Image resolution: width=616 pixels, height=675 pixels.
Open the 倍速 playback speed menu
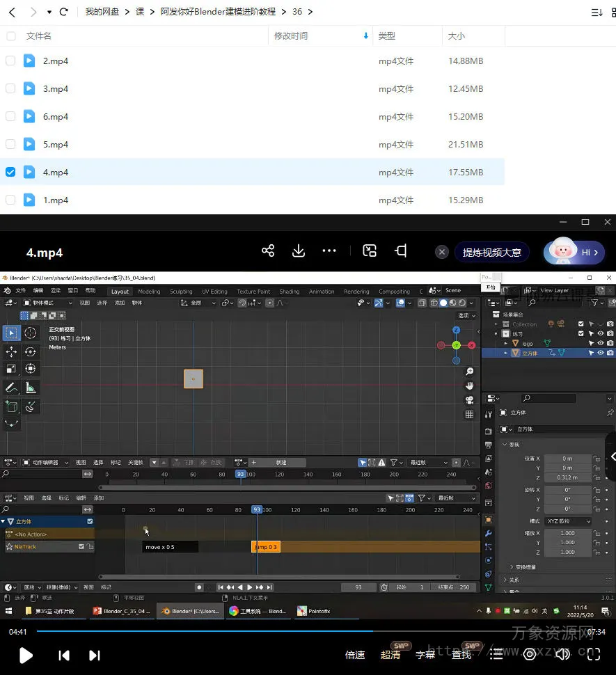coord(355,655)
